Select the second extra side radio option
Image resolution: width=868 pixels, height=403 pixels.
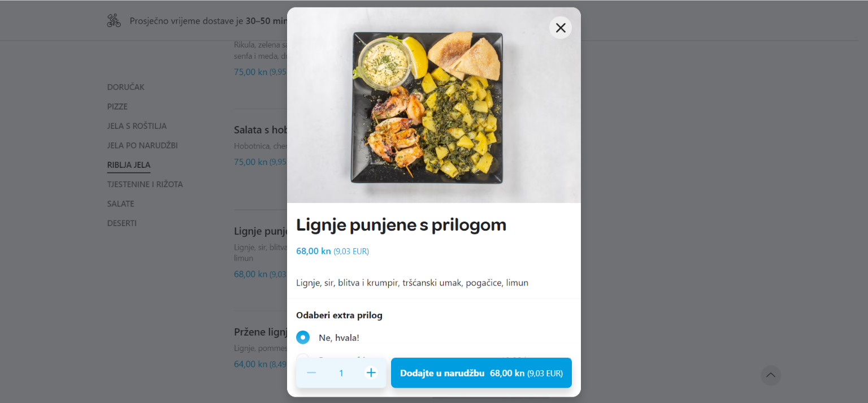pos(303,358)
